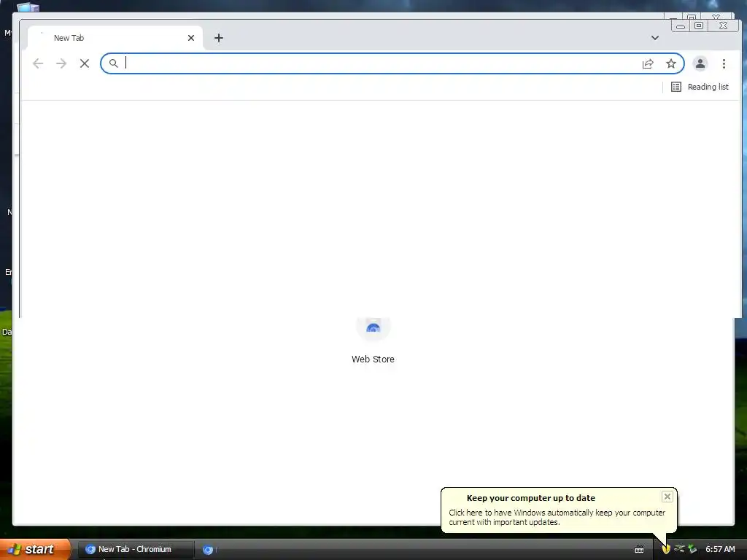Click second Chromium taskbar icon
The image size is (747, 560).
(208, 550)
